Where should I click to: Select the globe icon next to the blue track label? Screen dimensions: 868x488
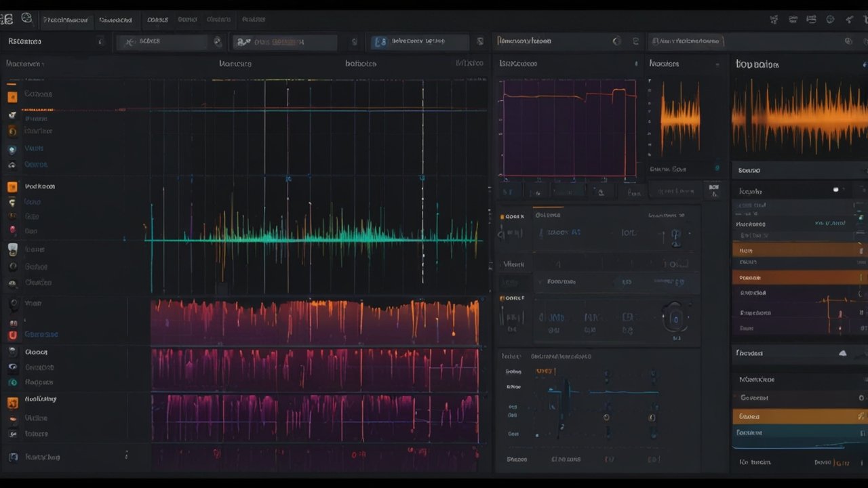pos(12,164)
